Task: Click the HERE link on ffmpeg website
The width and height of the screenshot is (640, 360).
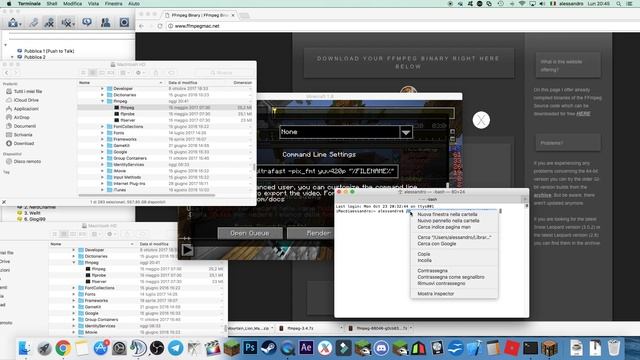Action: point(583,114)
